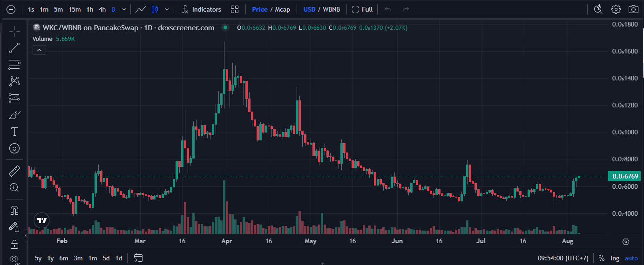Set date range to 1y
Screen dimensions: 644x265
50,258
